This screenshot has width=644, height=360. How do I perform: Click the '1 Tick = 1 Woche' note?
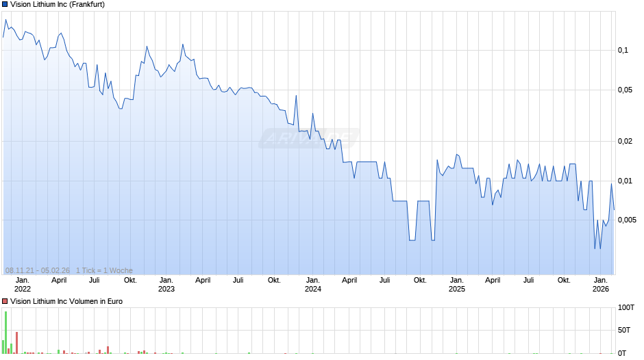coord(104,270)
